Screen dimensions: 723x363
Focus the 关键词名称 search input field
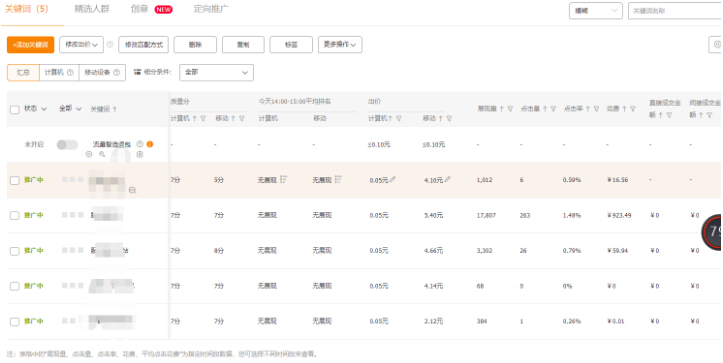coord(676,11)
